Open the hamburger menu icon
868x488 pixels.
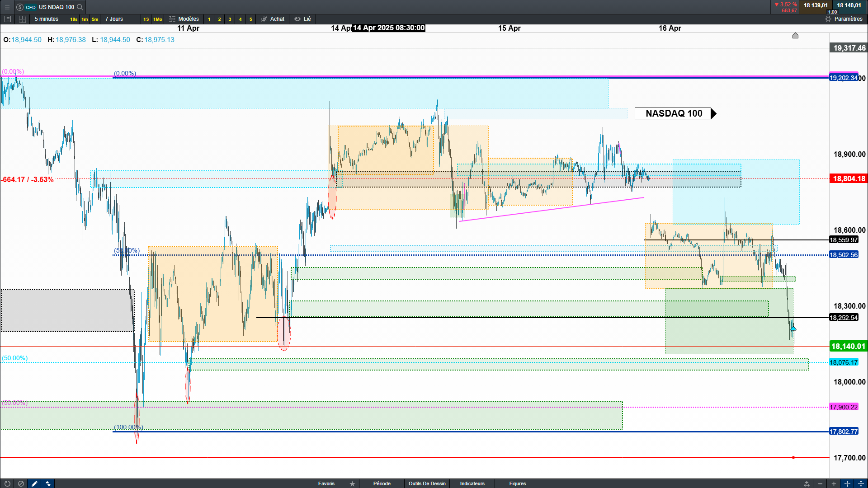coord(7,7)
